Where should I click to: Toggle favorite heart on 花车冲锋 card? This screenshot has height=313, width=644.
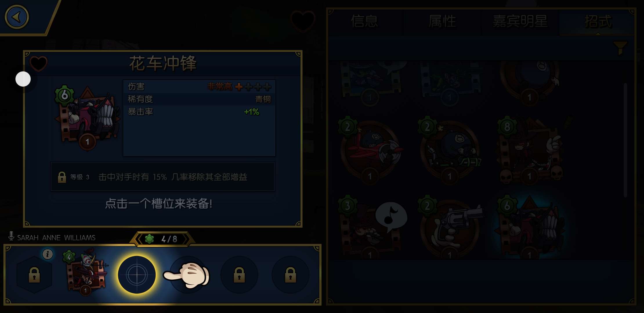coord(38,64)
